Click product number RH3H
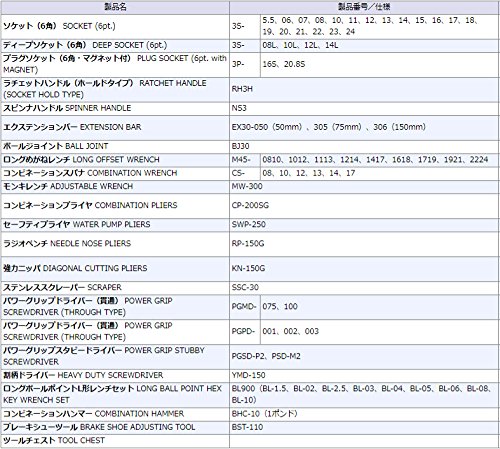This screenshot has height=449, width=500. [364, 89]
